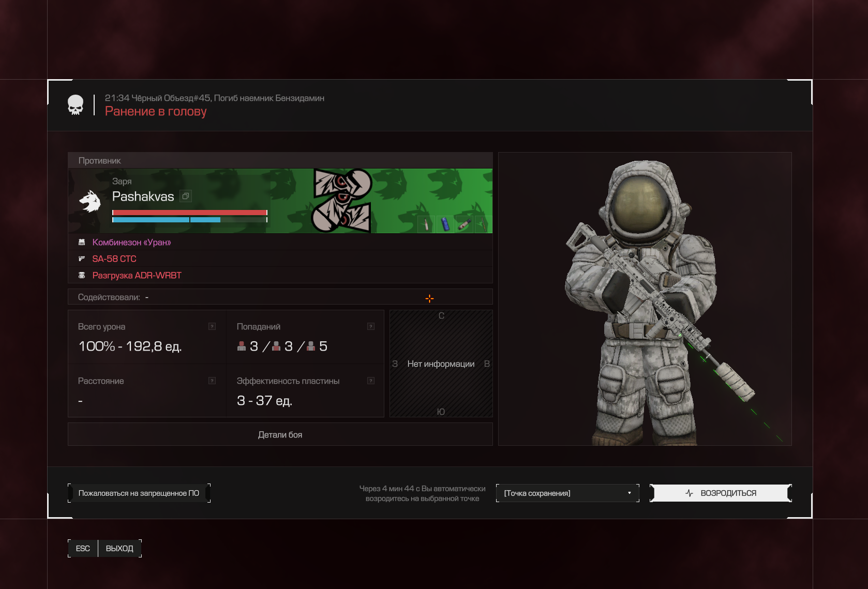This screenshot has width=868, height=589.
Task: Click the gun icon next to SA-58 СТС
Action: (82, 259)
